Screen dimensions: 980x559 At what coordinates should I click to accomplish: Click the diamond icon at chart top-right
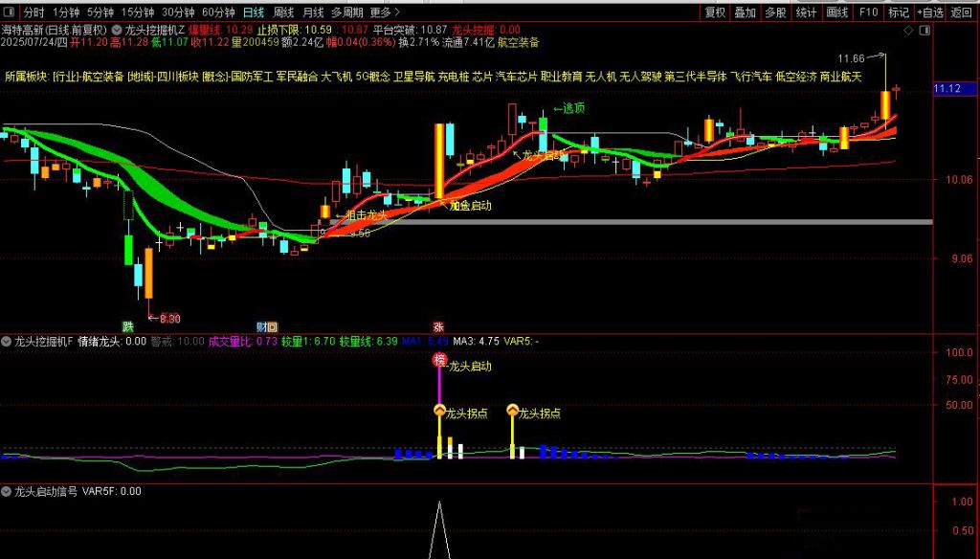click(907, 31)
